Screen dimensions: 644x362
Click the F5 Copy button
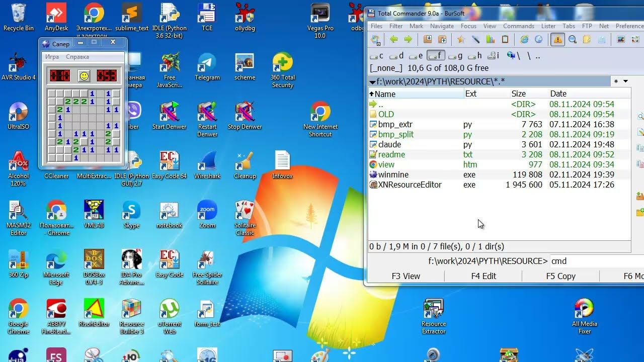pos(561,276)
